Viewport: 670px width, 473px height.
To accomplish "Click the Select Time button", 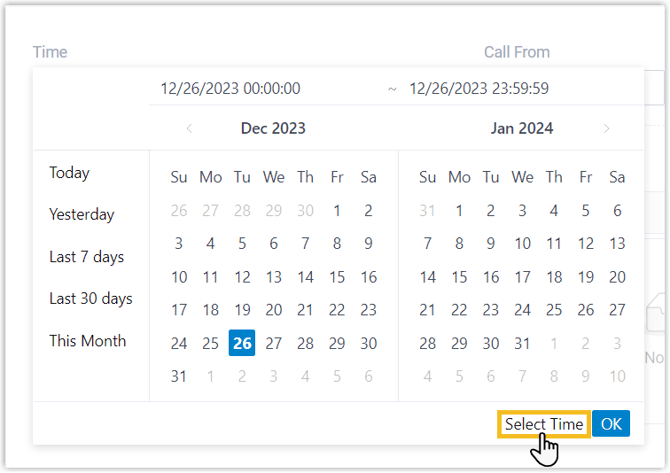I will pos(543,424).
